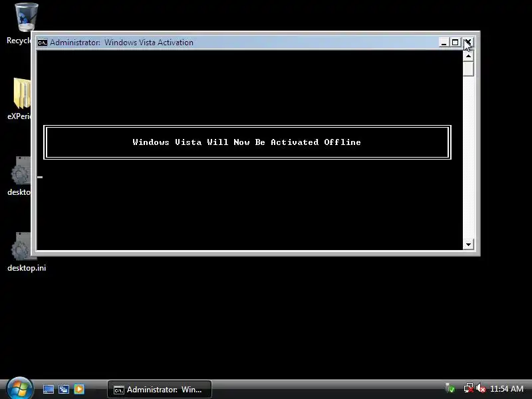Viewport: 532px width, 399px height.
Task: Click the green safely remove hardware tray icon
Action: (x=450, y=388)
